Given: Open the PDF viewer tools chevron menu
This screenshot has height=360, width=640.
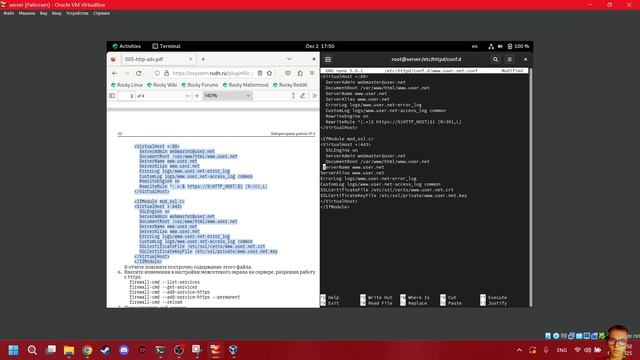Looking at the screenshot, I should coord(314,96).
